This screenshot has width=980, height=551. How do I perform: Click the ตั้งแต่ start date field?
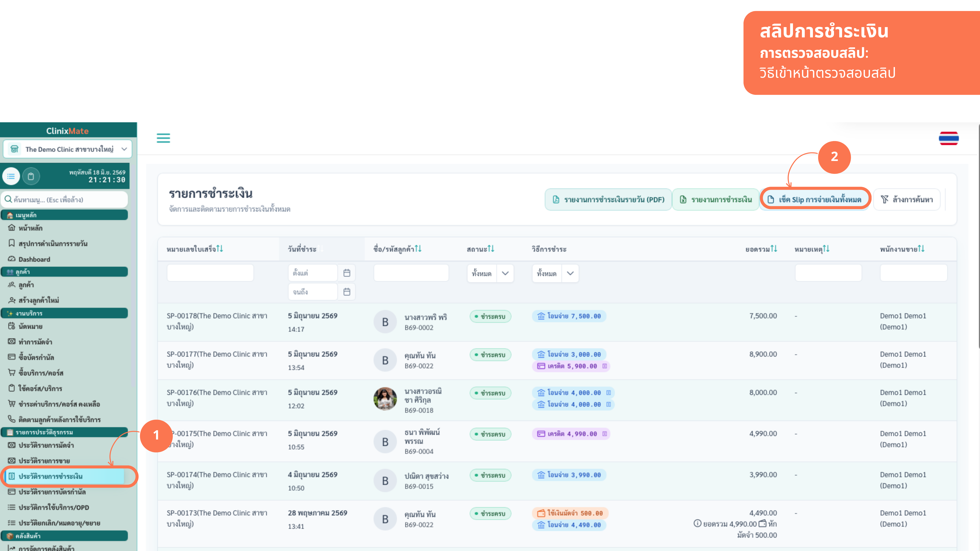313,273
